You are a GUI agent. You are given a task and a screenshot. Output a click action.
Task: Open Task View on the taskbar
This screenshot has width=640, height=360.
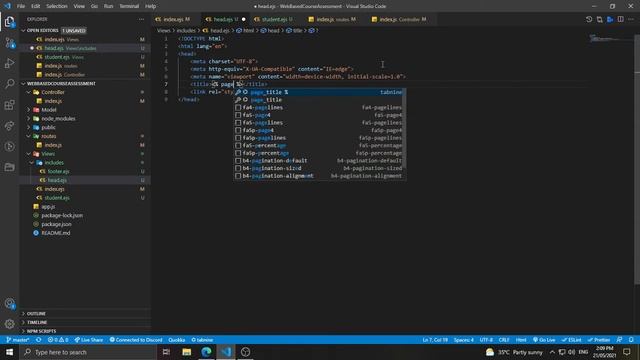[166, 352]
